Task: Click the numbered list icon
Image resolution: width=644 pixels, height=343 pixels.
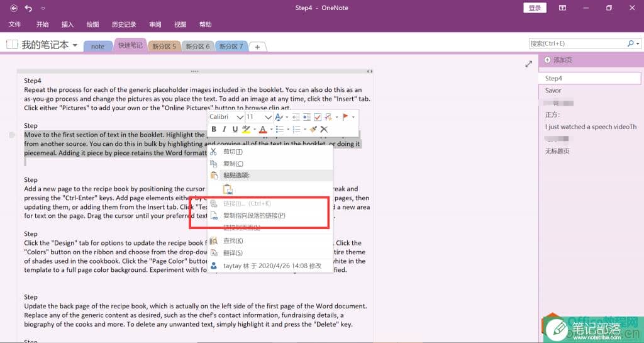Action: coord(297,130)
